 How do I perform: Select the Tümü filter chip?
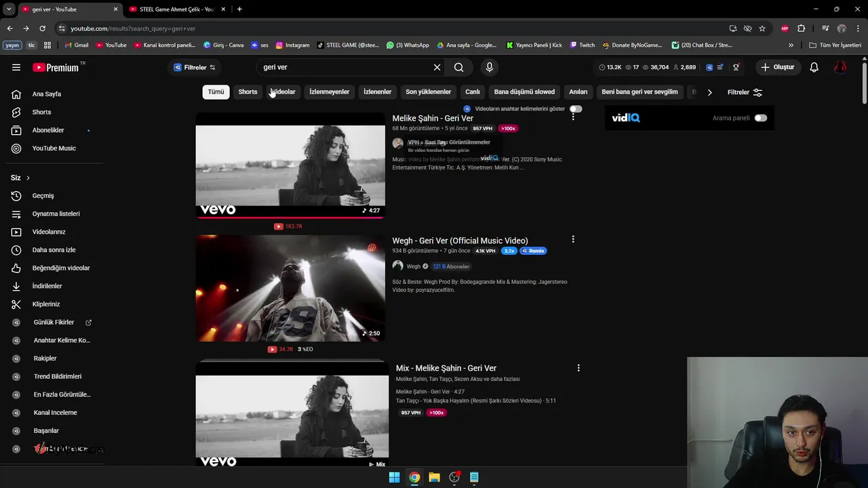[x=216, y=92]
